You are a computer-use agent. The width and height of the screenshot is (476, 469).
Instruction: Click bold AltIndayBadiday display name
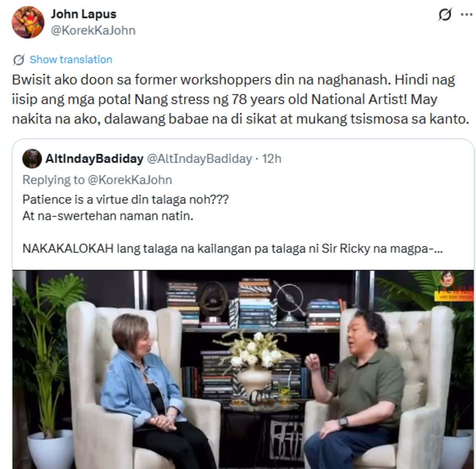[x=94, y=159]
